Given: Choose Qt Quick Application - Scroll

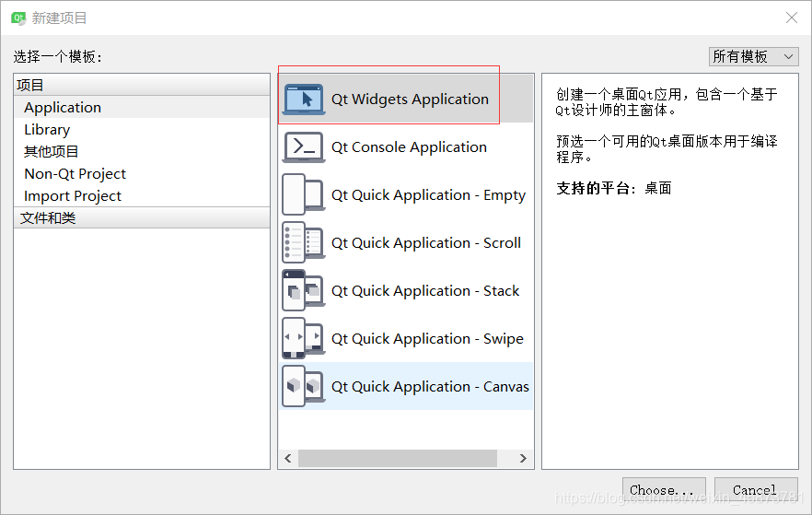Looking at the screenshot, I should pos(406,242).
